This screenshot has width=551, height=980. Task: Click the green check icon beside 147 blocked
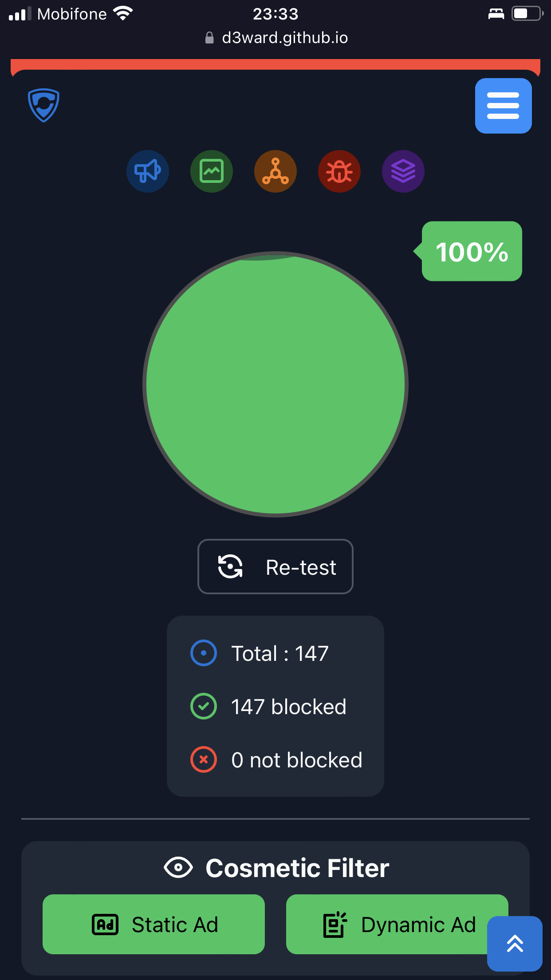coord(203,706)
